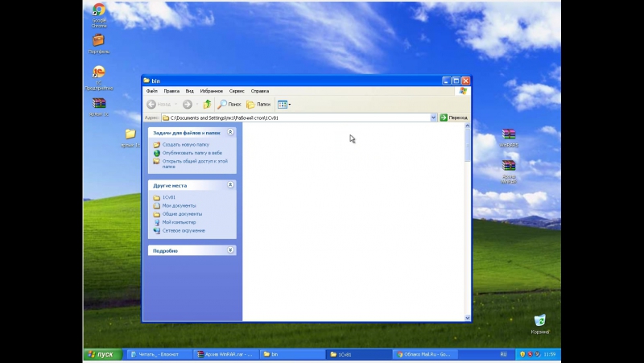Open the forward history dropdown arrow
This screenshot has height=363, width=644.
[196, 105]
